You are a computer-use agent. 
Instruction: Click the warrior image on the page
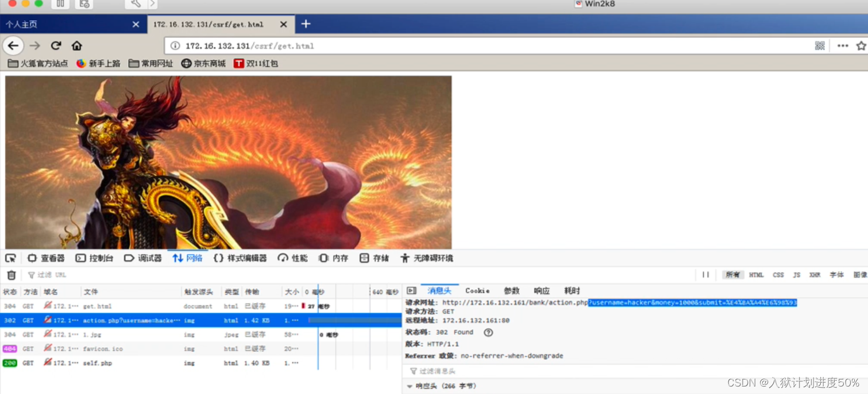[x=228, y=162]
